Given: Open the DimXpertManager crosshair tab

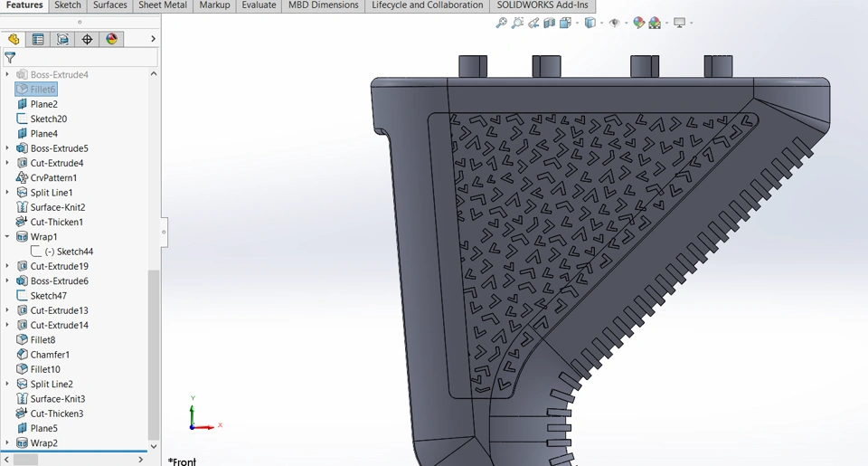Looking at the screenshot, I should (x=87, y=39).
